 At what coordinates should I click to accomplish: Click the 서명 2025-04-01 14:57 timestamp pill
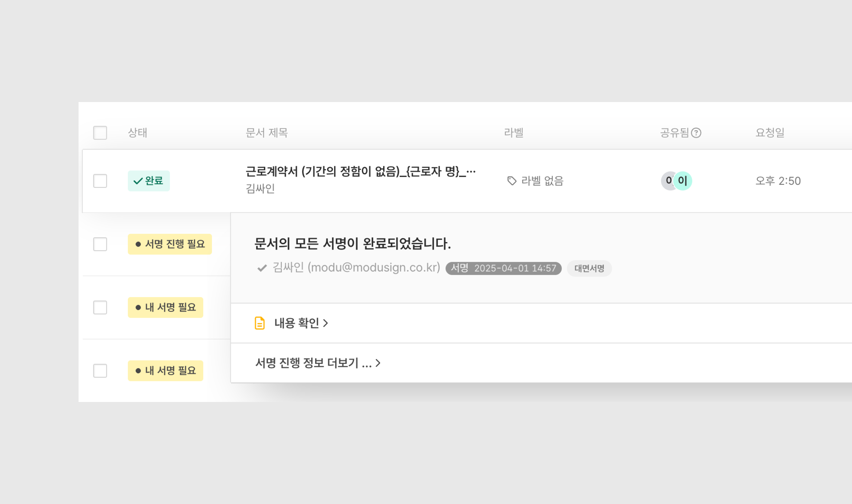tap(503, 268)
